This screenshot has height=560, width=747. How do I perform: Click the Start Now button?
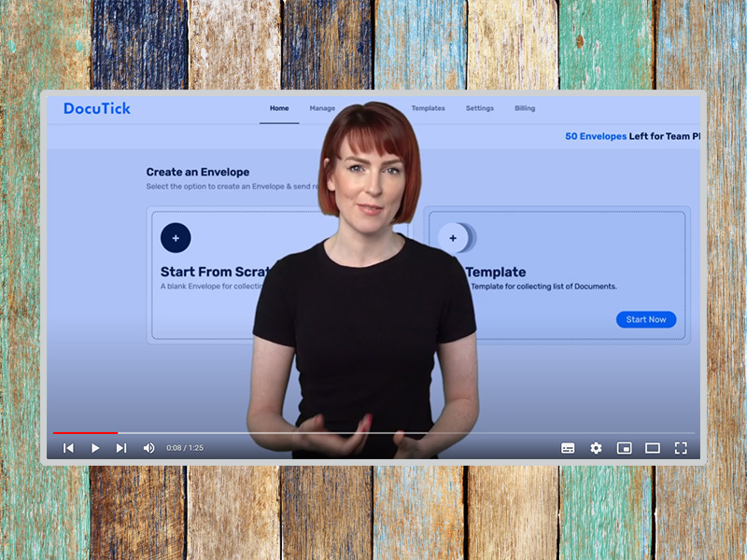click(646, 319)
